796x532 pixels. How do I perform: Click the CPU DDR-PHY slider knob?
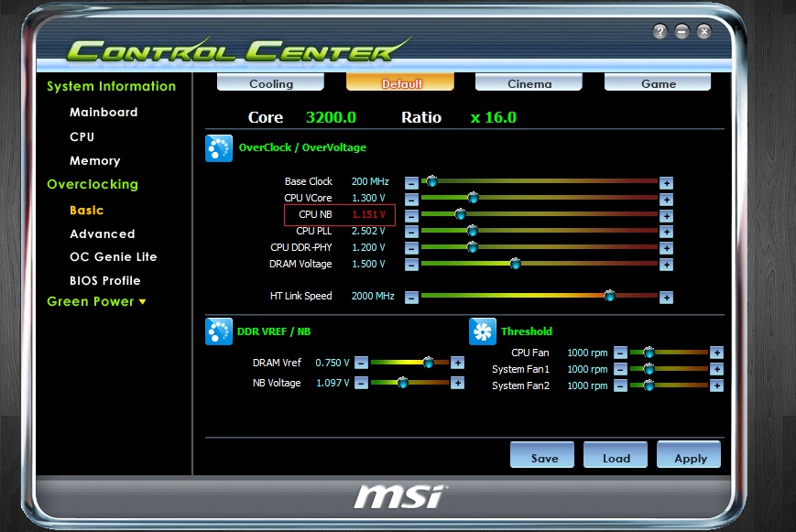click(x=472, y=247)
